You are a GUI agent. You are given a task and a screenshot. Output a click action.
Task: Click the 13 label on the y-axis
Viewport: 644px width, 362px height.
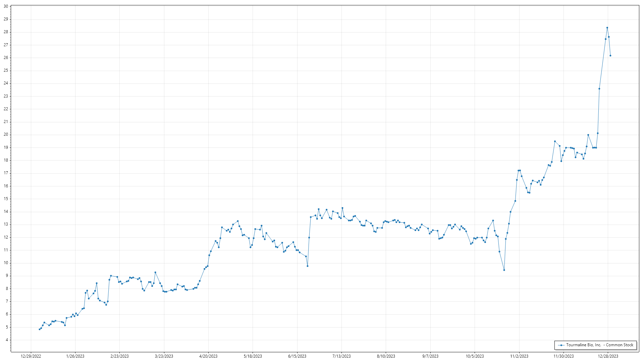(x=6, y=225)
